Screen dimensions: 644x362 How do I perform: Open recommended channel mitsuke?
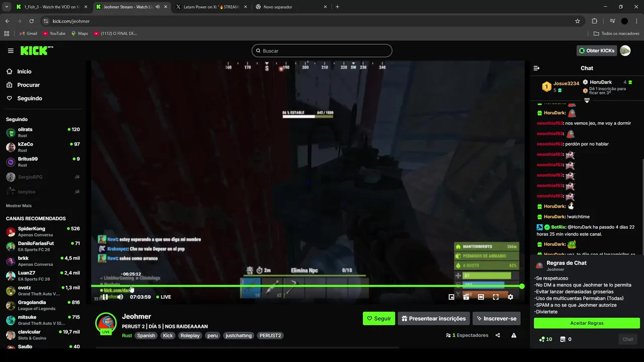point(43,320)
